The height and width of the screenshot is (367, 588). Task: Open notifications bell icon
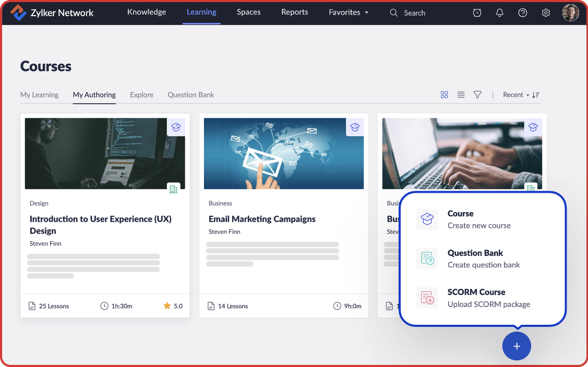500,13
